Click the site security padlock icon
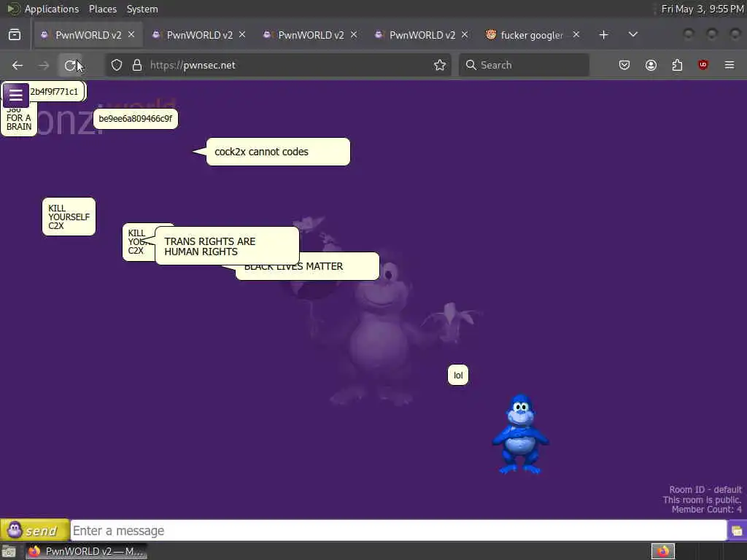The width and height of the screenshot is (747, 560). click(137, 65)
